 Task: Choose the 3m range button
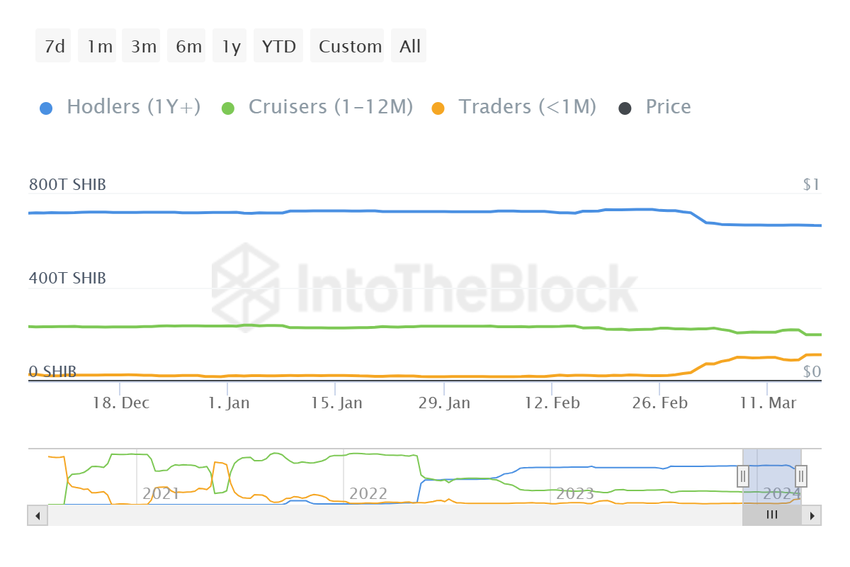click(144, 46)
